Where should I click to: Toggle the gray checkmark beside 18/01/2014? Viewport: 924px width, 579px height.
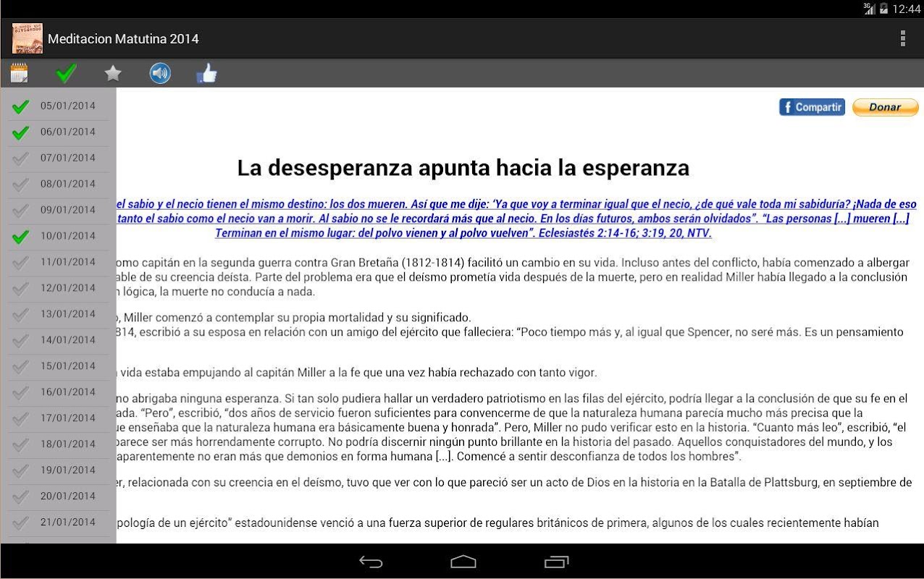coord(21,445)
